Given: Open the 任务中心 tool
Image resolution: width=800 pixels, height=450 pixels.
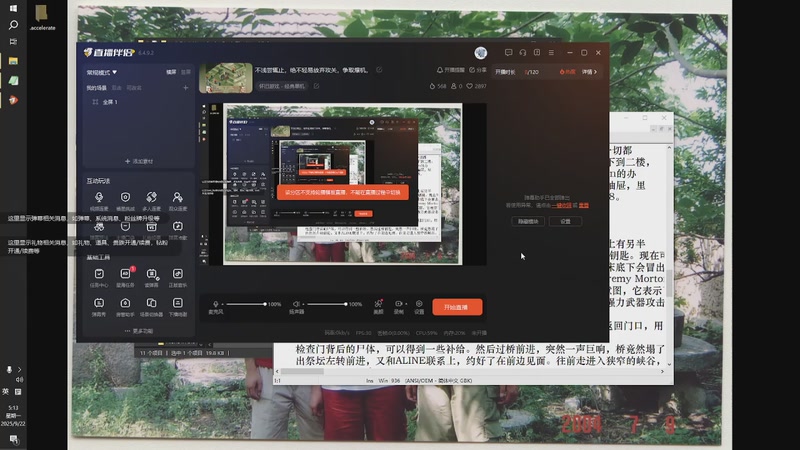Looking at the screenshot, I should click(x=99, y=278).
